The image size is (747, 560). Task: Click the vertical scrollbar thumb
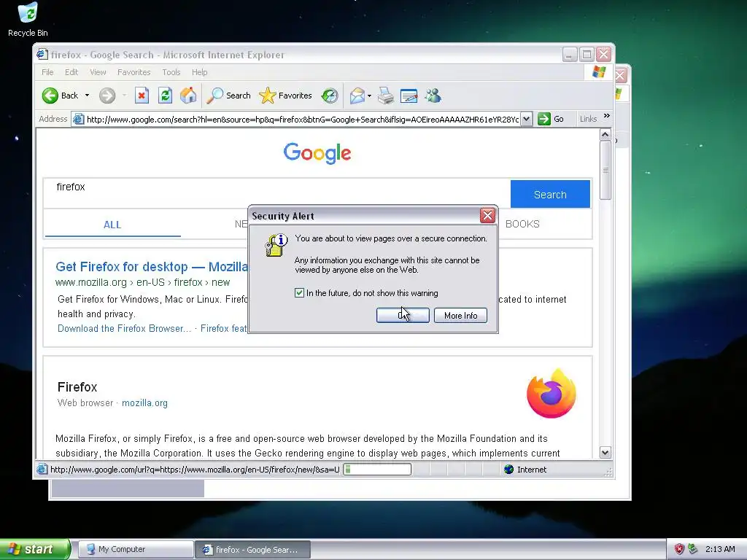point(605,170)
